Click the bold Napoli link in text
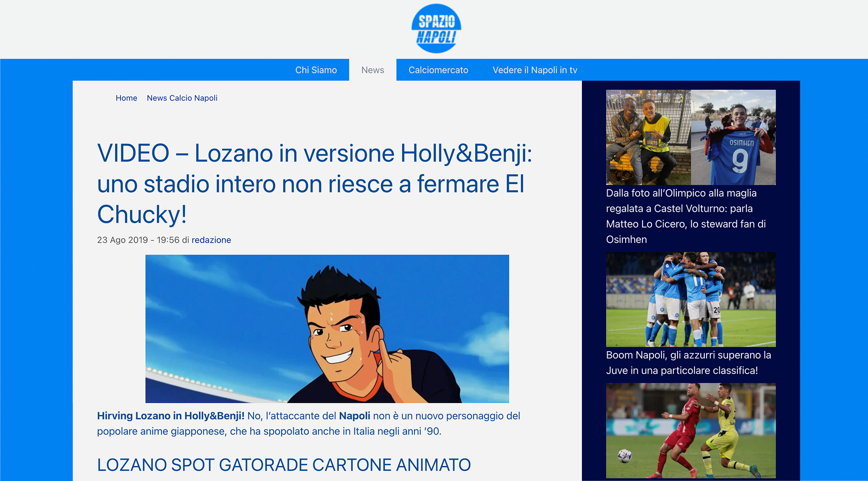The width and height of the screenshot is (868, 481). point(354,416)
